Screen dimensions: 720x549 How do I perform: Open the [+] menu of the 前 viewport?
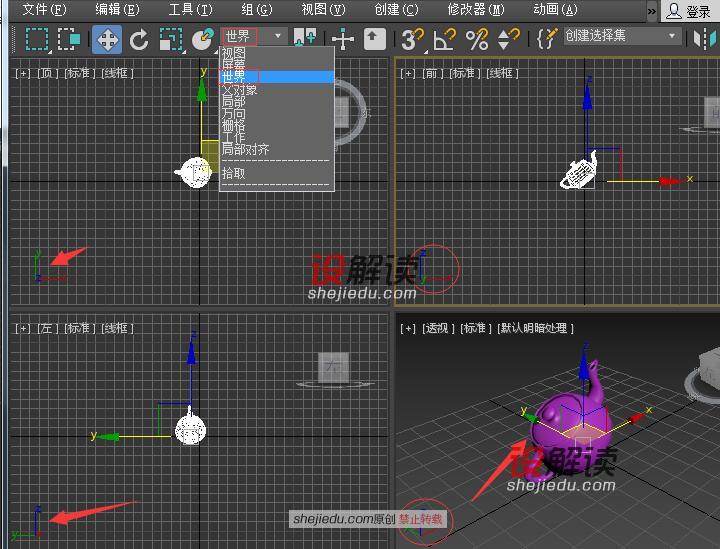(407, 73)
